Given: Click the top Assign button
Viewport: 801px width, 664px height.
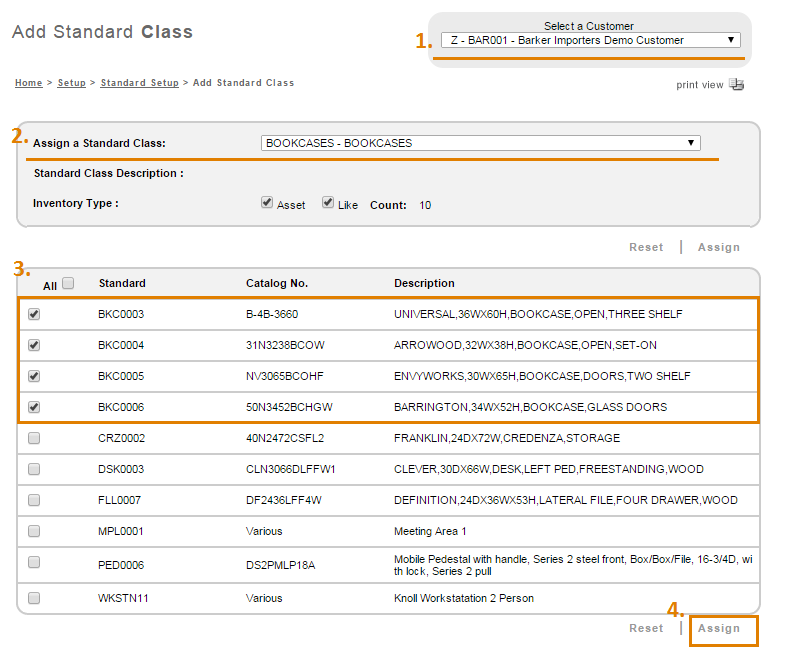Looking at the screenshot, I should (x=719, y=247).
